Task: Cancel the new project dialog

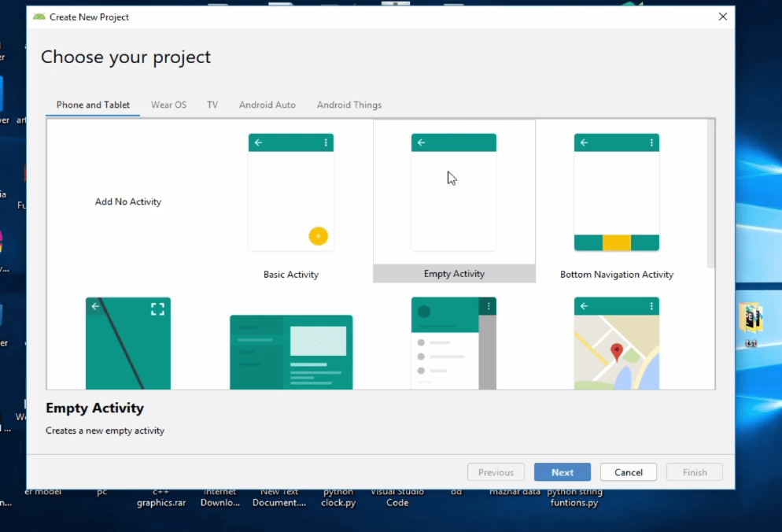Action: click(628, 472)
